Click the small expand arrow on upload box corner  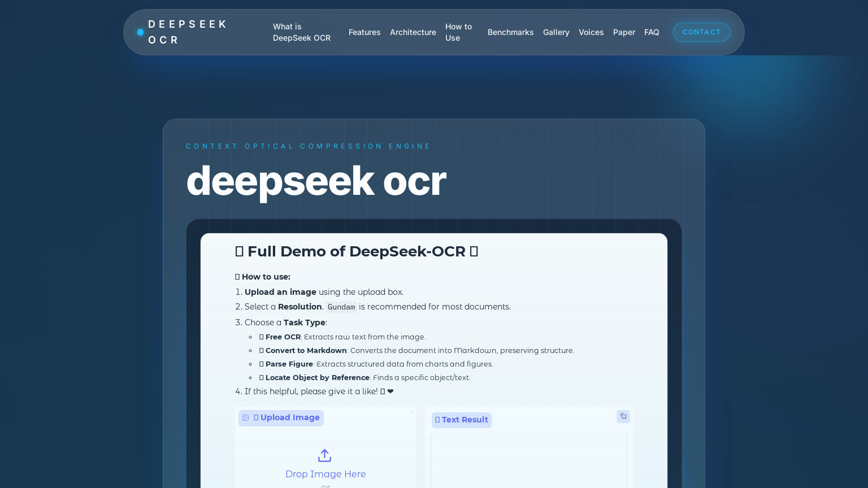point(412,411)
